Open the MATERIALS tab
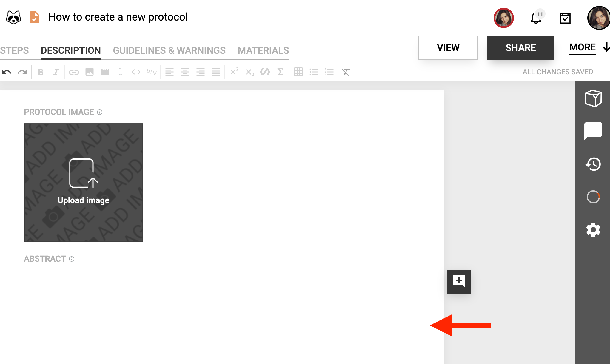The height and width of the screenshot is (364, 610). (263, 50)
